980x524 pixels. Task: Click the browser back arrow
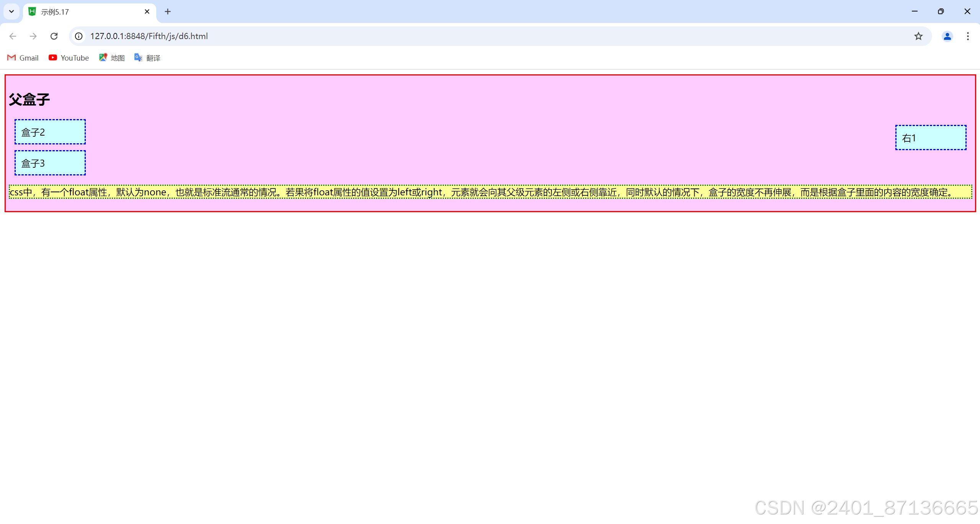coord(13,36)
